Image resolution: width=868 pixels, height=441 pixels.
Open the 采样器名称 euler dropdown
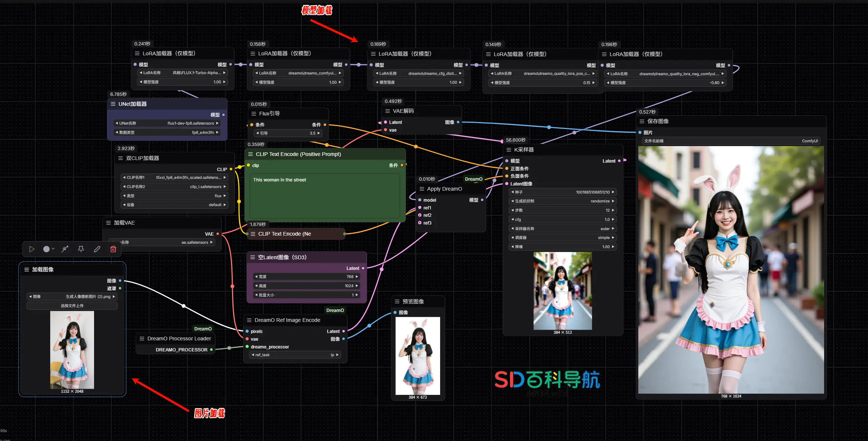pyautogui.click(x=563, y=229)
